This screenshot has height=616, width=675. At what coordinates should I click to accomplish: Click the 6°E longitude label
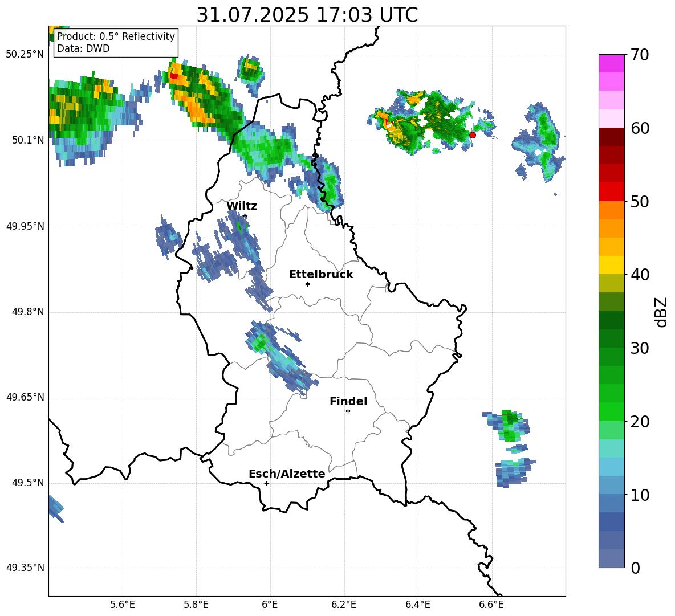[270, 605]
